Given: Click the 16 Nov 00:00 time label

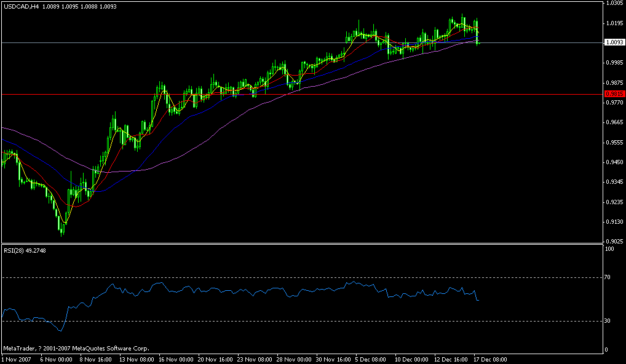Looking at the screenshot, I should (176, 359).
